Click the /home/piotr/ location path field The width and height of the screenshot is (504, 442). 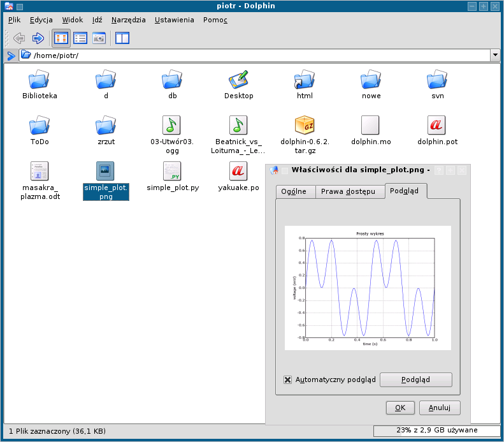(x=255, y=55)
